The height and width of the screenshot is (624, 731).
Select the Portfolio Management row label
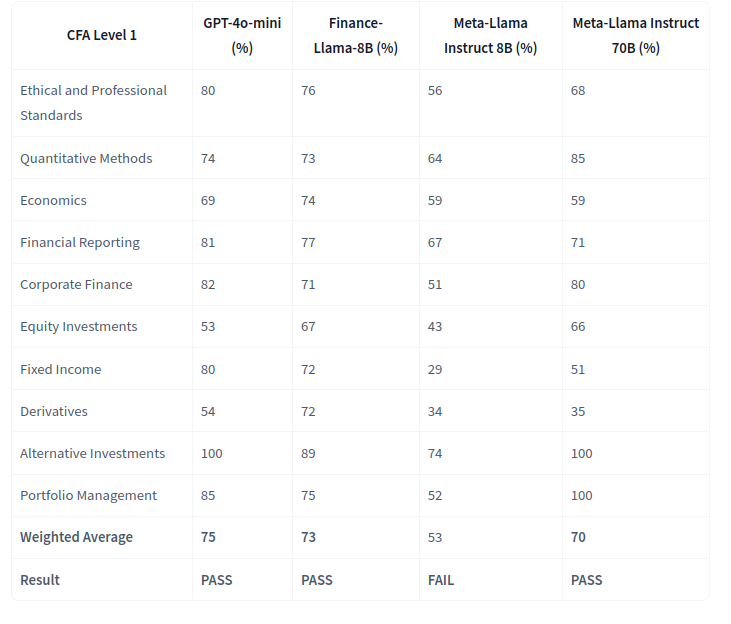pyautogui.click(x=88, y=495)
